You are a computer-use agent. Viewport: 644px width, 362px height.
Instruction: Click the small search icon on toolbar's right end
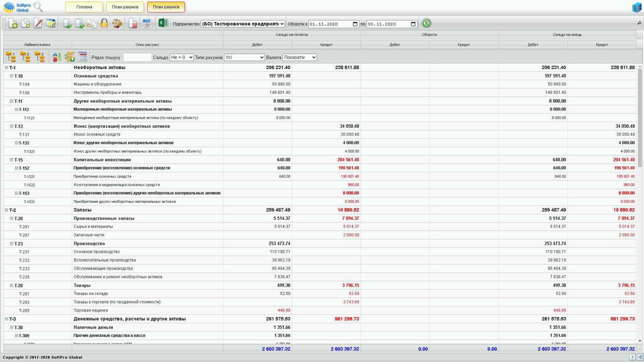(x=639, y=23)
